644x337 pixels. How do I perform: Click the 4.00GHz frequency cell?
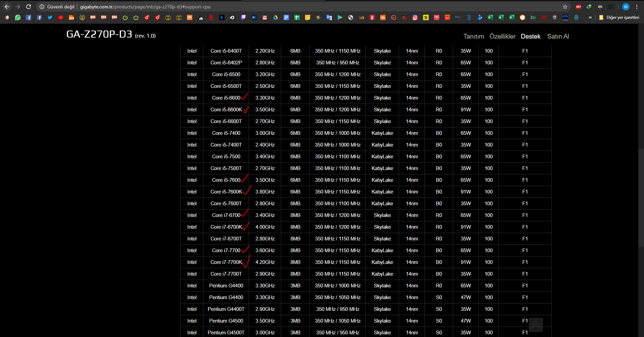(265, 227)
